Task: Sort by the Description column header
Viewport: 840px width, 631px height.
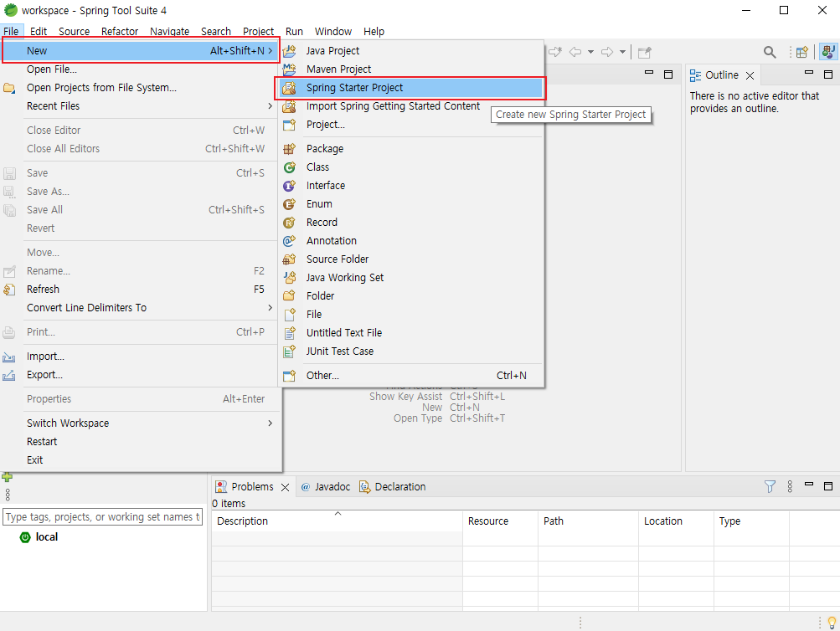Action: tap(337, 521)
